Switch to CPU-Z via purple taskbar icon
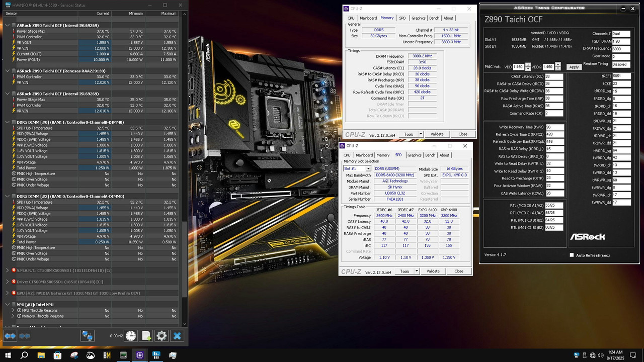 pos(140,355)
